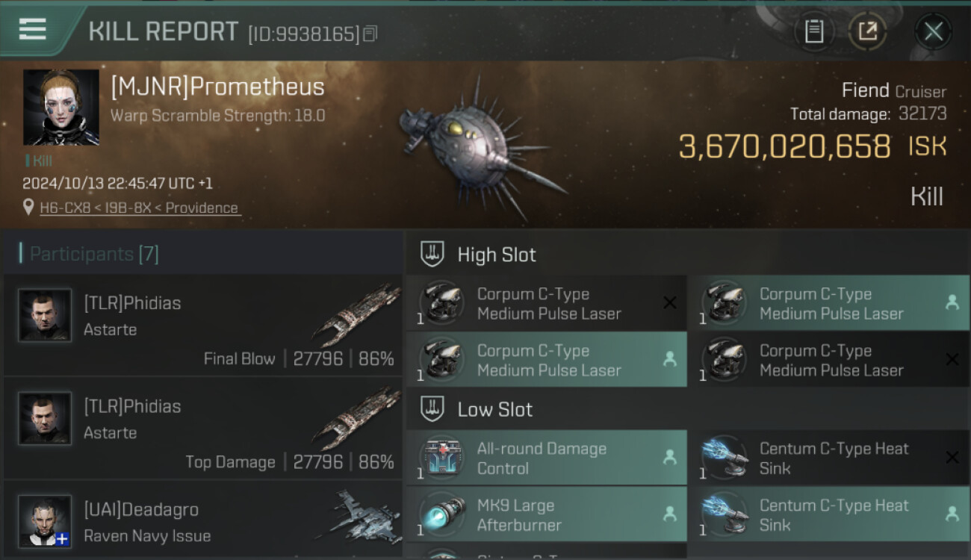This screenshot has width=971, height=560.
Task: Click the share export icon
Action: 867,31
